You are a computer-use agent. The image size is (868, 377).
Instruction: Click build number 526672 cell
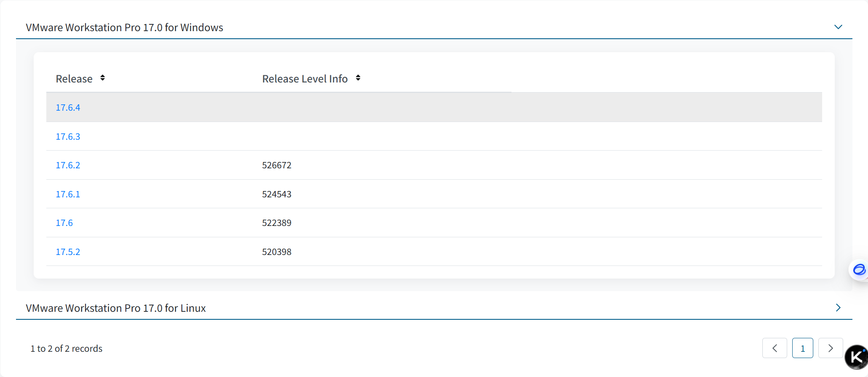[x=277, y=165]
